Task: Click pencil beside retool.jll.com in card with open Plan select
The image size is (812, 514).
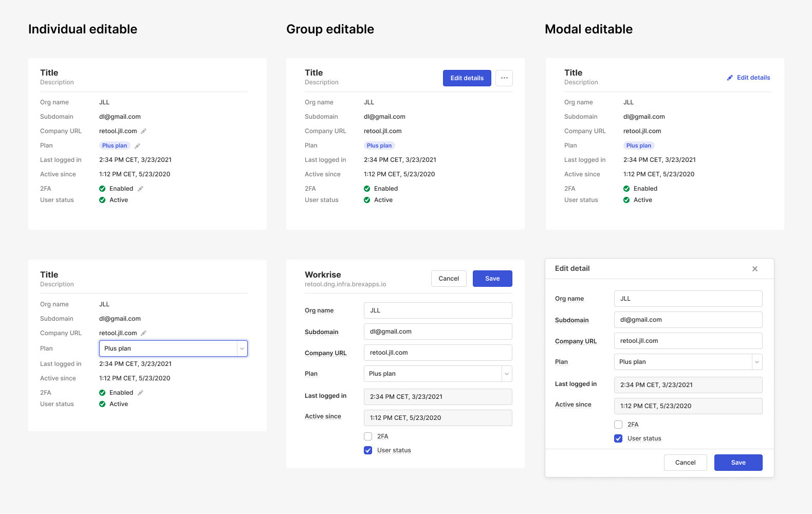Action: (144, 333)
